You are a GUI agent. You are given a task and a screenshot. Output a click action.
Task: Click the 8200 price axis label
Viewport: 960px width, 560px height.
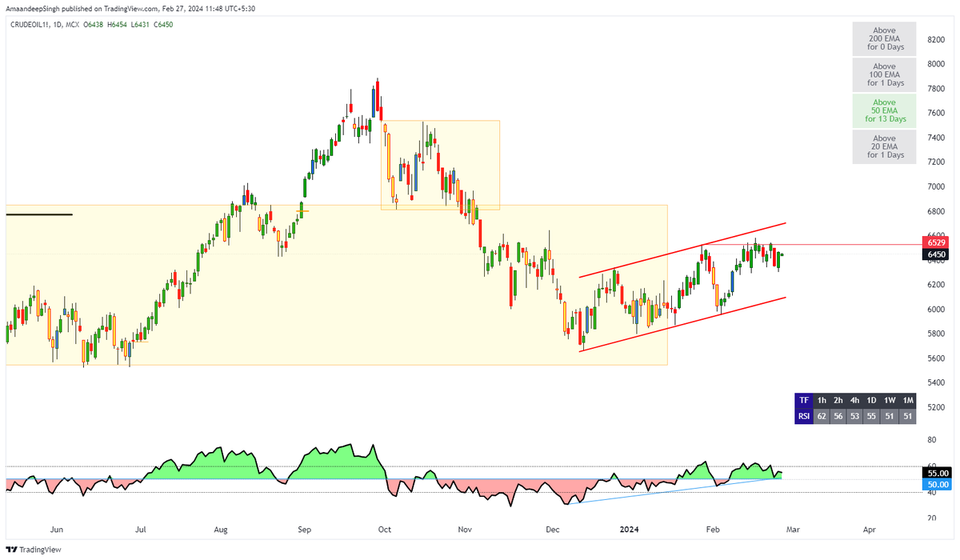(937, 39)
